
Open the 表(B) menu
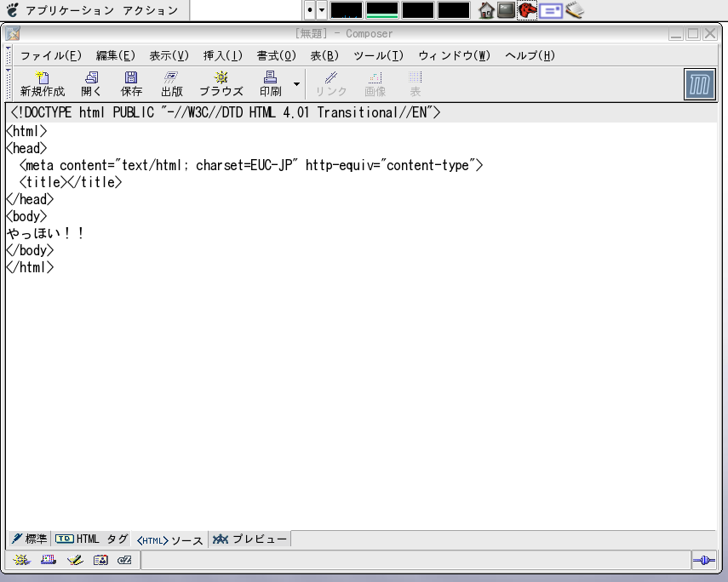tap(324, 55)
